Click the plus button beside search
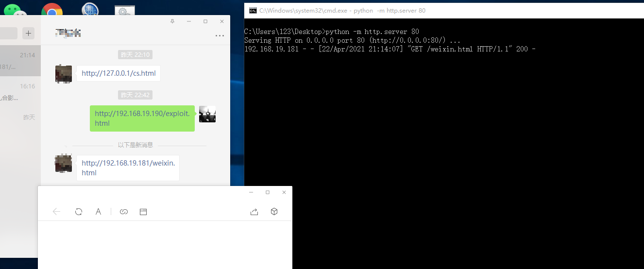The width and height of the screenshot is (644, 269). (29, 33)
